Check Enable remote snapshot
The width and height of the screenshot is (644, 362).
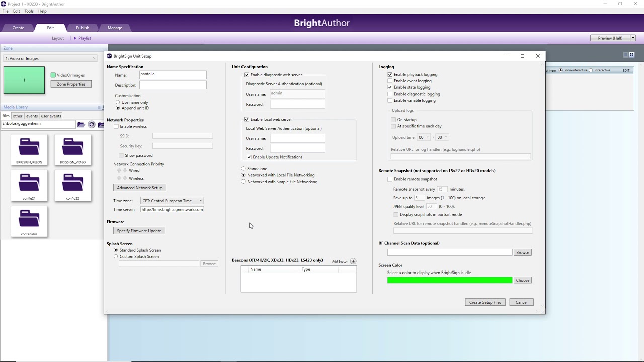click(390, 179)
